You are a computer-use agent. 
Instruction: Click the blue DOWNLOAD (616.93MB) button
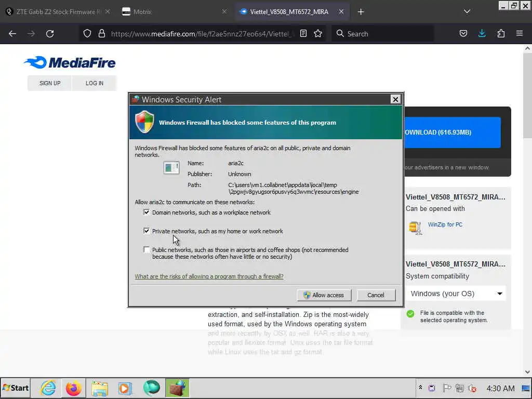pos(453,132)
